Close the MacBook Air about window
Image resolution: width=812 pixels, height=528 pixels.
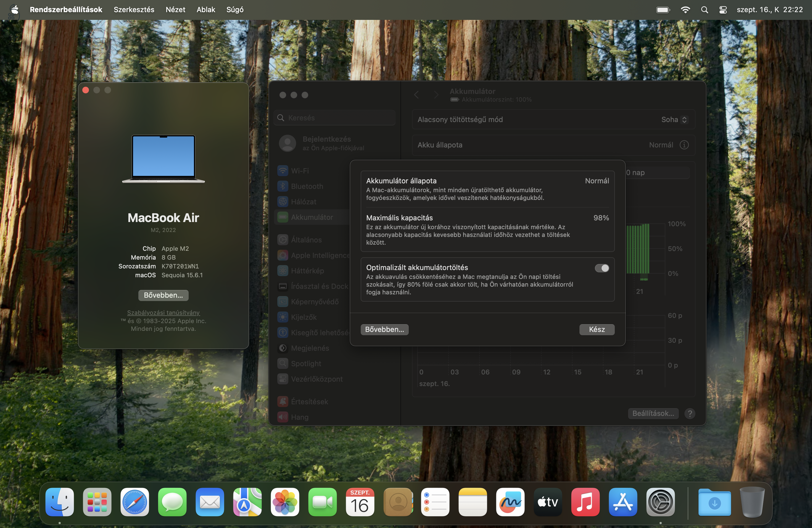(86, 90)
